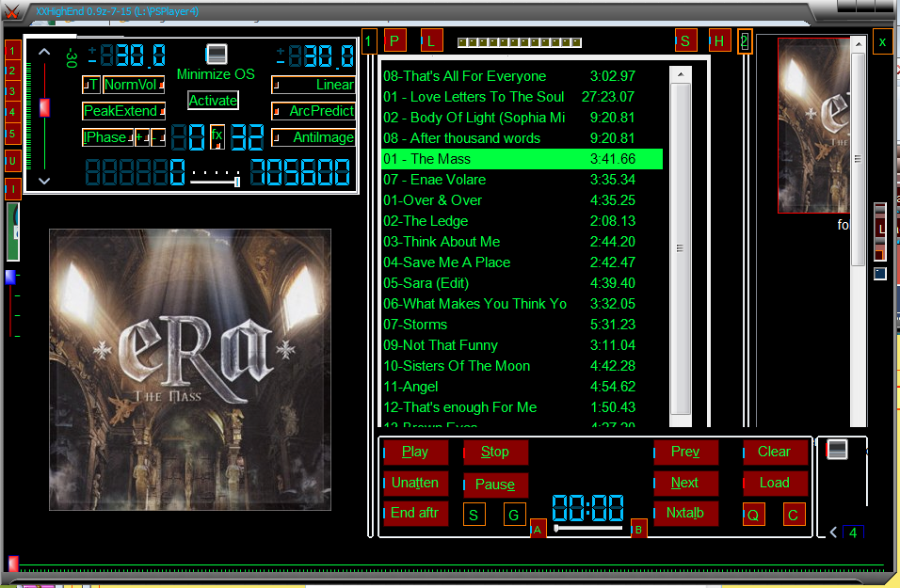Click the green X button in the corner
This screenshot has width=900, height=588.
coord(882,42)
